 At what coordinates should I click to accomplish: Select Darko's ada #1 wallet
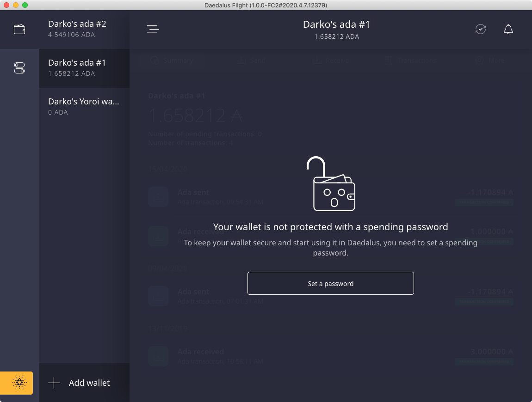tap(84, 67)
